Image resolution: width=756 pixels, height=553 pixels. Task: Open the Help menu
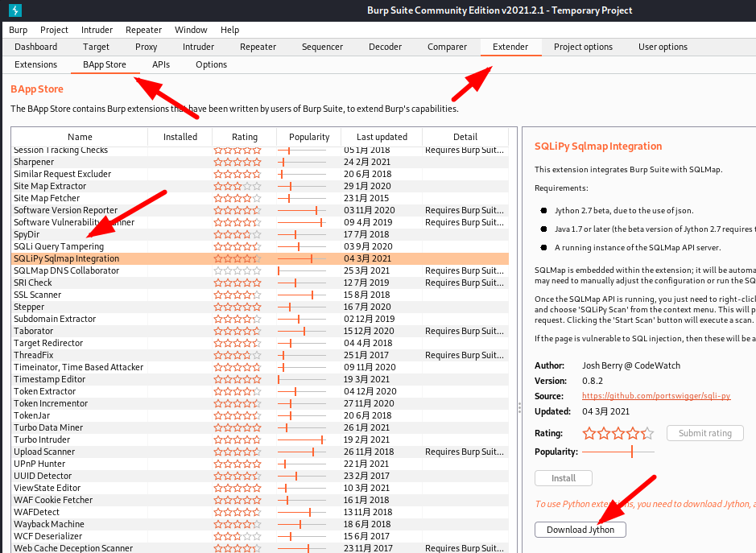tap(229, 30)
